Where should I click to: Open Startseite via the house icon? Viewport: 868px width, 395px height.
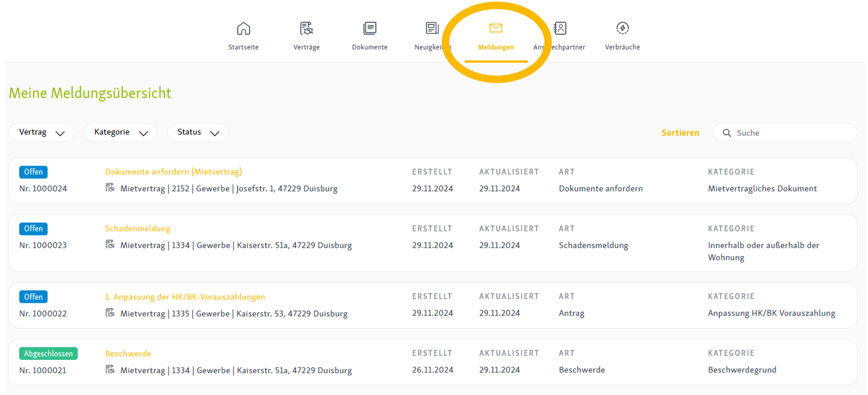[x=243, y=28]
